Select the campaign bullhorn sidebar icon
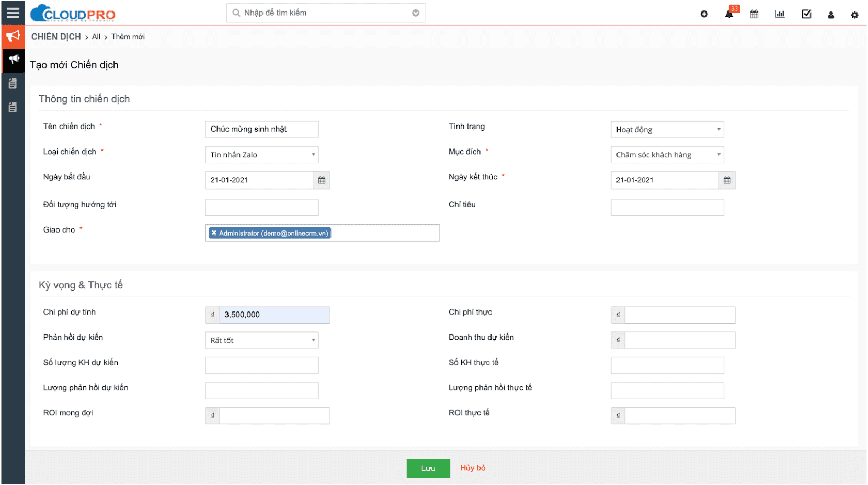868x485 pixels. coord(14,60)
